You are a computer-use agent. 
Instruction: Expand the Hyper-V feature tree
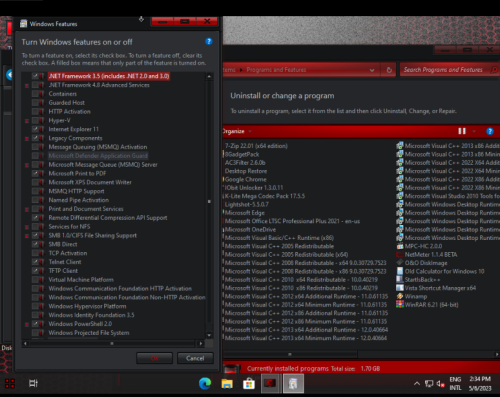[x=27, y=121]
